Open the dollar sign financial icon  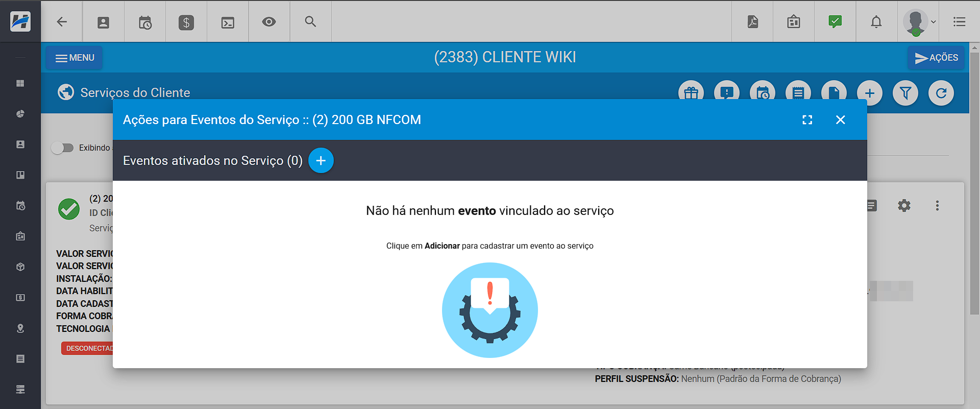click(186, 22)
